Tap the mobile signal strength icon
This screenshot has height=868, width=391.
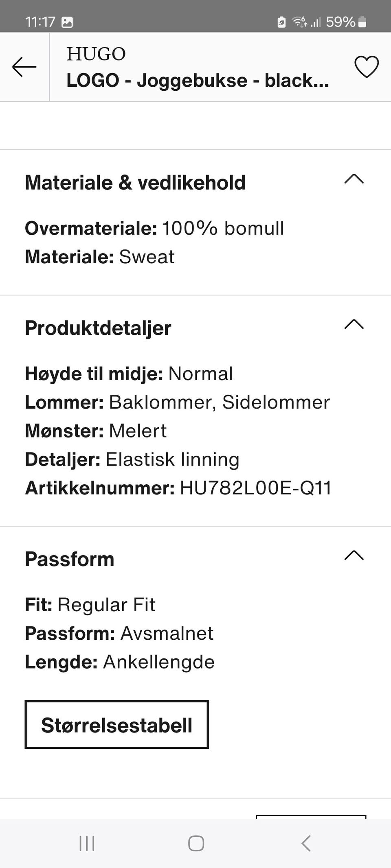(x=316, y=22)
